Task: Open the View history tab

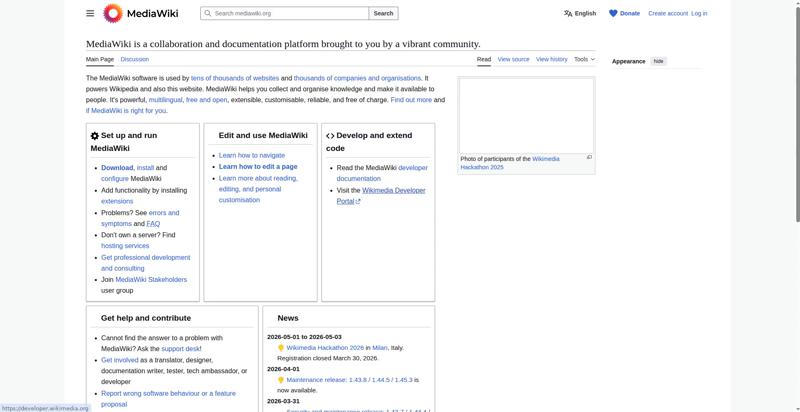Action: [551, 59]
